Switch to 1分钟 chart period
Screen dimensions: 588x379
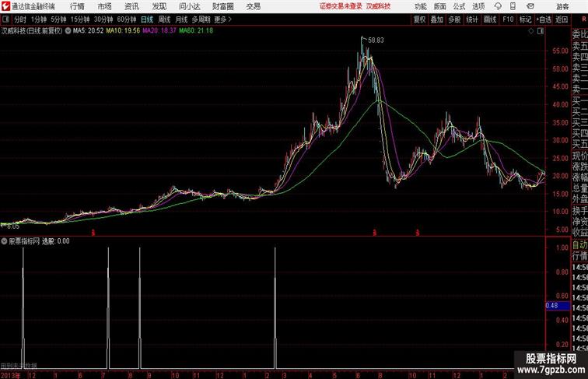click(39, 19)
